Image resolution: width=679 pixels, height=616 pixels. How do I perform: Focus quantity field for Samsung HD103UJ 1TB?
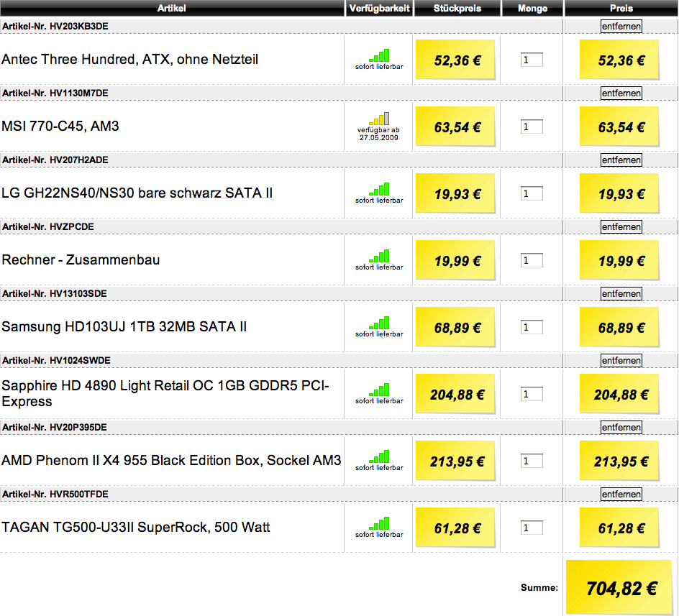(x=532, y=327)
